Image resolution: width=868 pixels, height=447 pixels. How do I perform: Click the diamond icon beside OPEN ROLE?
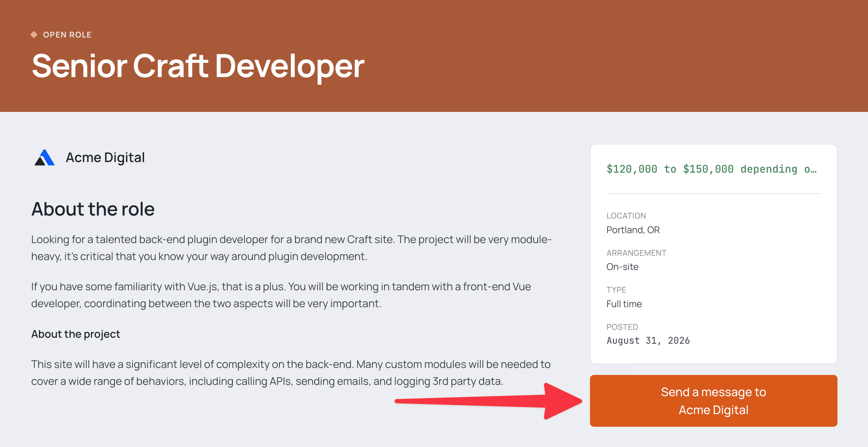click(x=34, y=35)
